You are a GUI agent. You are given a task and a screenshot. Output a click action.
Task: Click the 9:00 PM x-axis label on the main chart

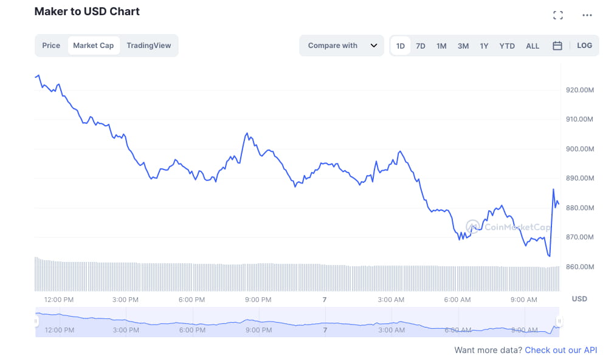258,300
